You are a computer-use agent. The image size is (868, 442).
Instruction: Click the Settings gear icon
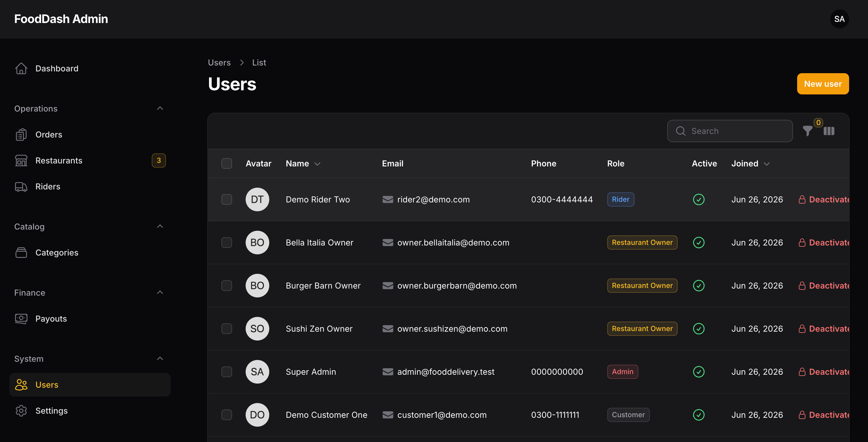click(x=21, y=411)
